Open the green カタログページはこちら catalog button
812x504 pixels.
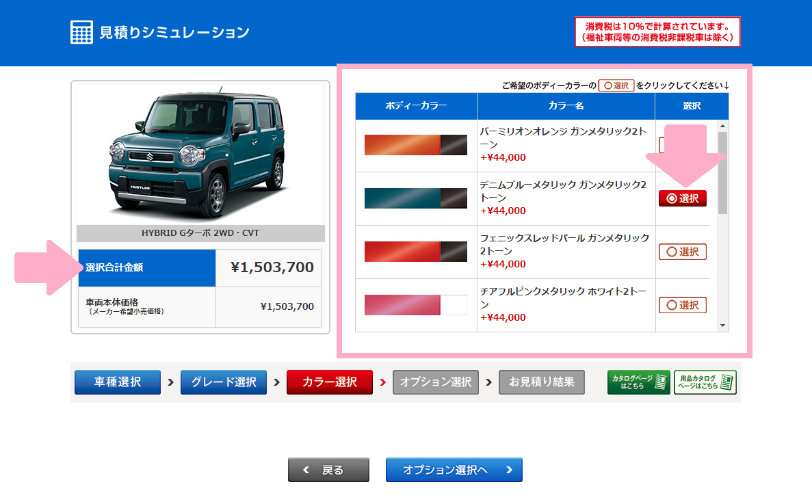pyautogui.click(x=638, y=382)
